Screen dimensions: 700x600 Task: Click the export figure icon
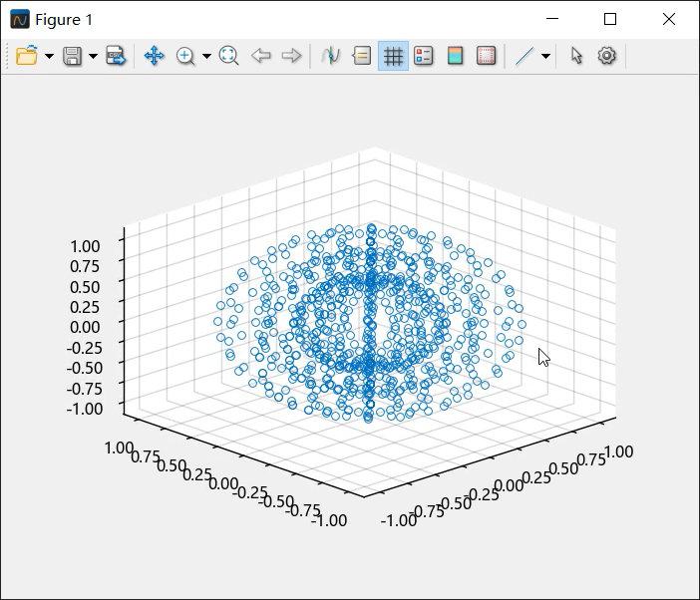pyautogui.click(x=117, y=56)
